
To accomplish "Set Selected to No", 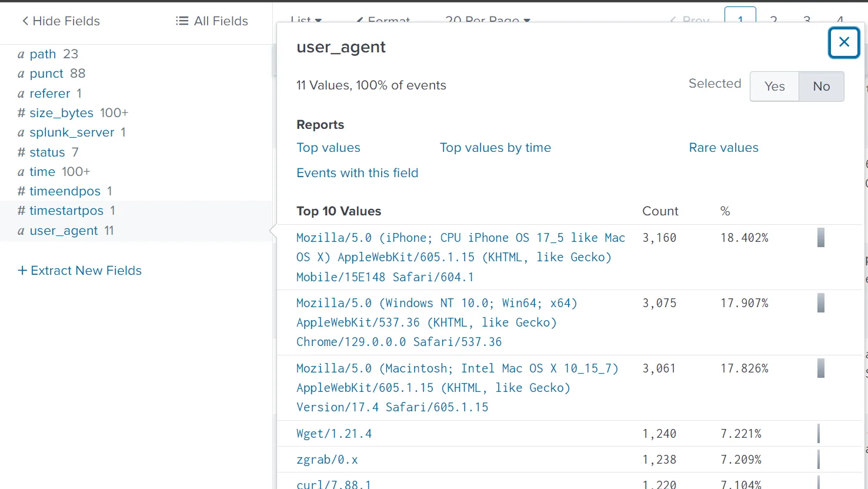I will coord(822,87).
